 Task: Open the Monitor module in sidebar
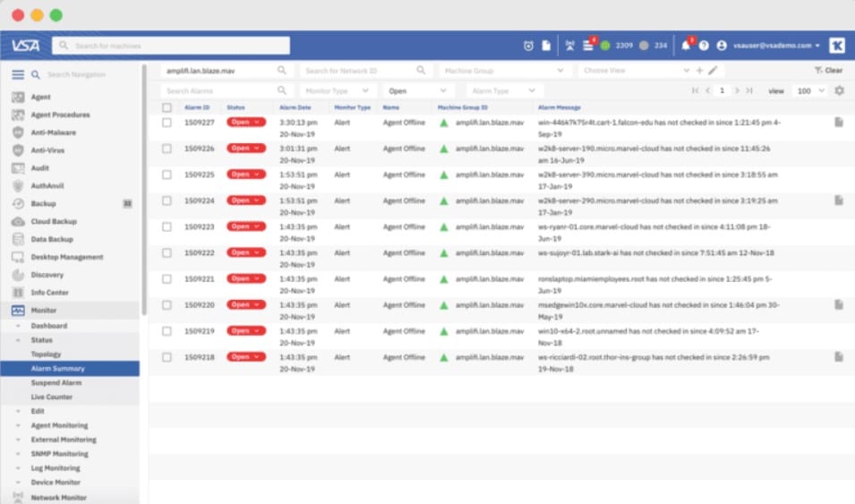point(70,311)
